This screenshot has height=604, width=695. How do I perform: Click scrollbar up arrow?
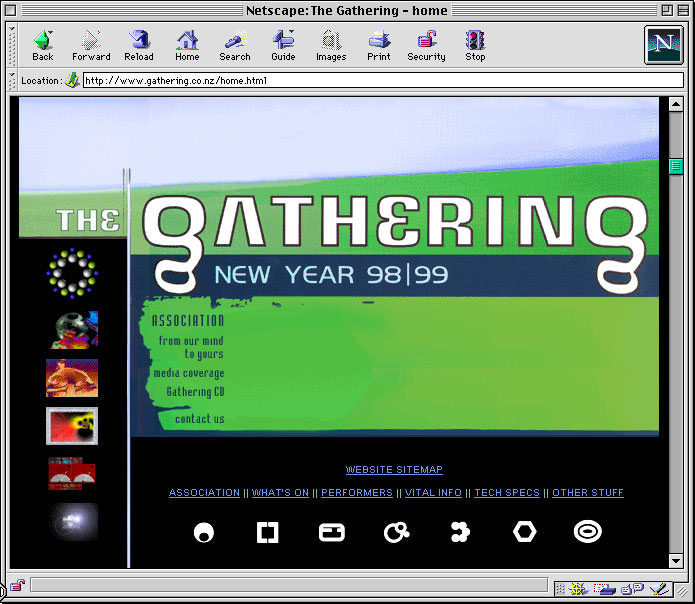pos(675,105)
